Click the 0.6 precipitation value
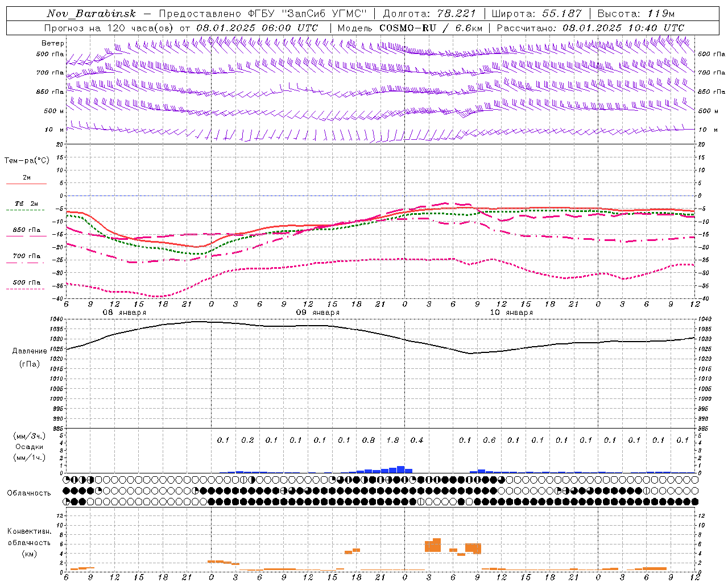Image resolution: width=728 pixels, height=582 pixels. (x=489, y=440)
